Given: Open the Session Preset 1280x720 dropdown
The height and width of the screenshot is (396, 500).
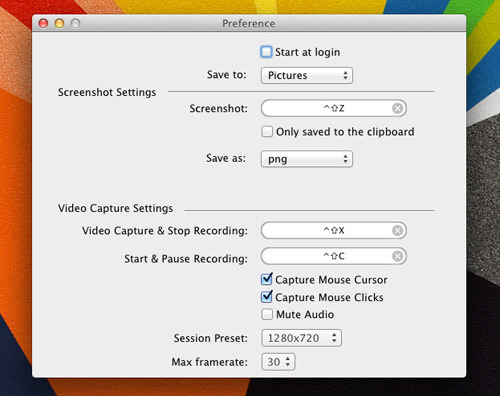Looking at the screenshot, I should point(302,338).
